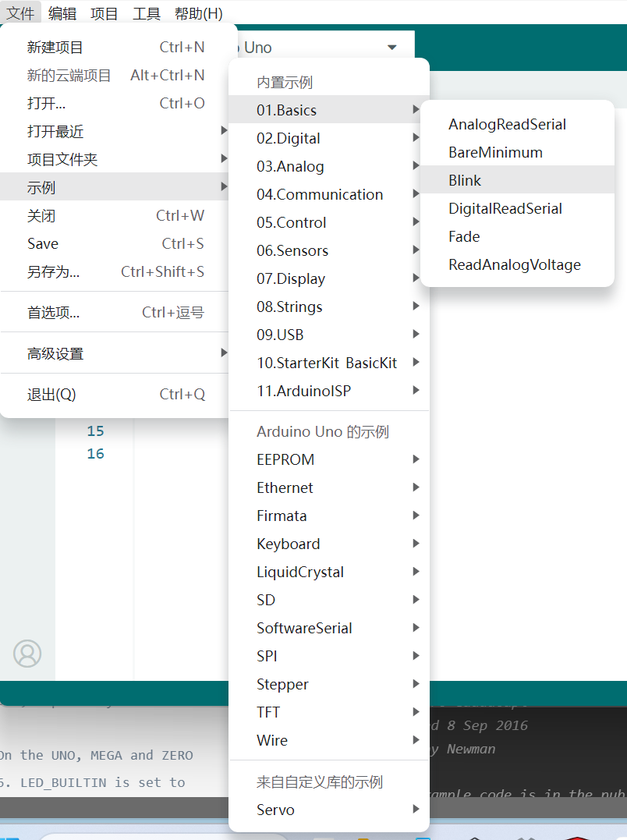Image resolution: width=627 pixels, height=840 pixels.
Task: Choose 另存为... menu entry
Action: pyautogui.click(x=114, y=271)
